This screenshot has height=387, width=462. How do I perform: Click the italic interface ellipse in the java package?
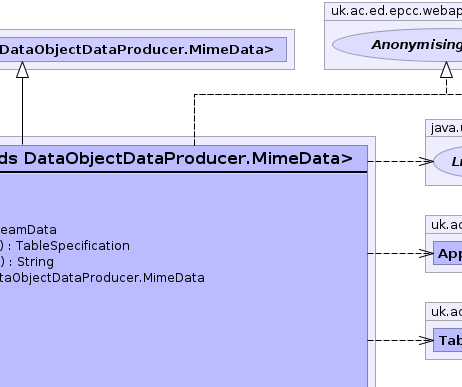[x=448, y=161]
